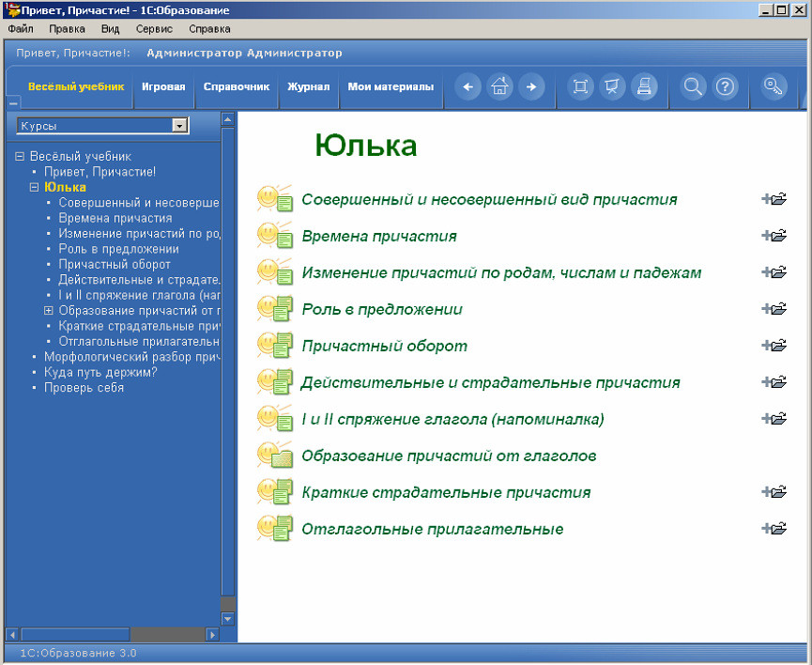This screenshot has height=665, width=812.
Task: Select 'Проверь себя' in the tree
Action: [x=84, y=388]
